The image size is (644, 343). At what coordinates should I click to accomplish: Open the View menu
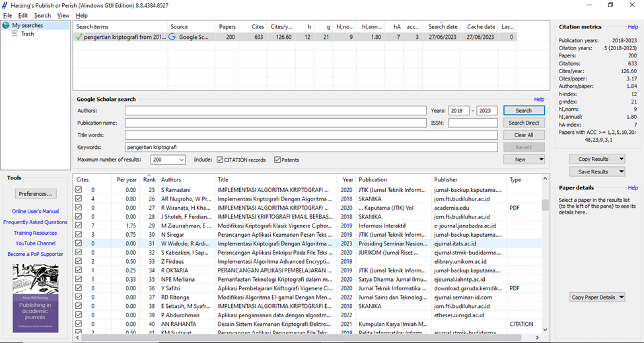[x=63, y=16]
